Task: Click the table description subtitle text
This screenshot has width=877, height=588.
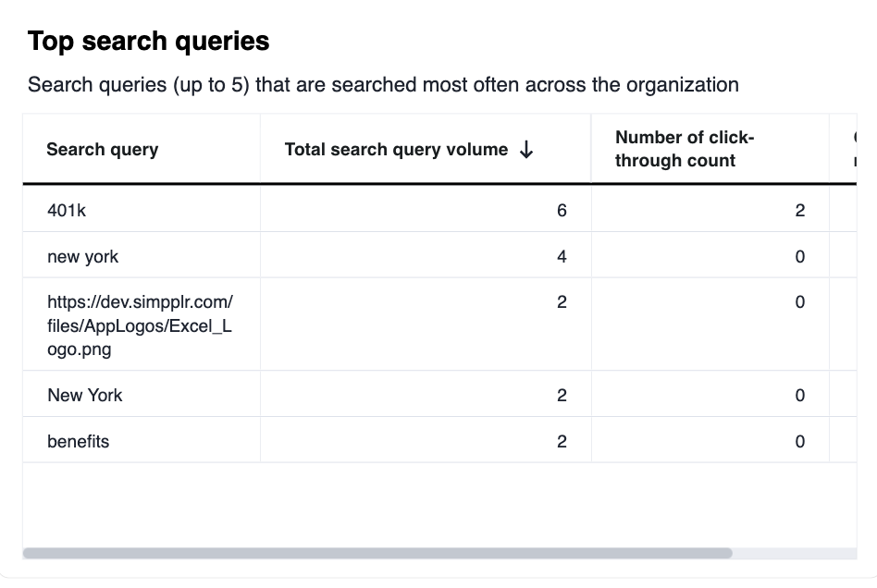Action: coord(383,85)
